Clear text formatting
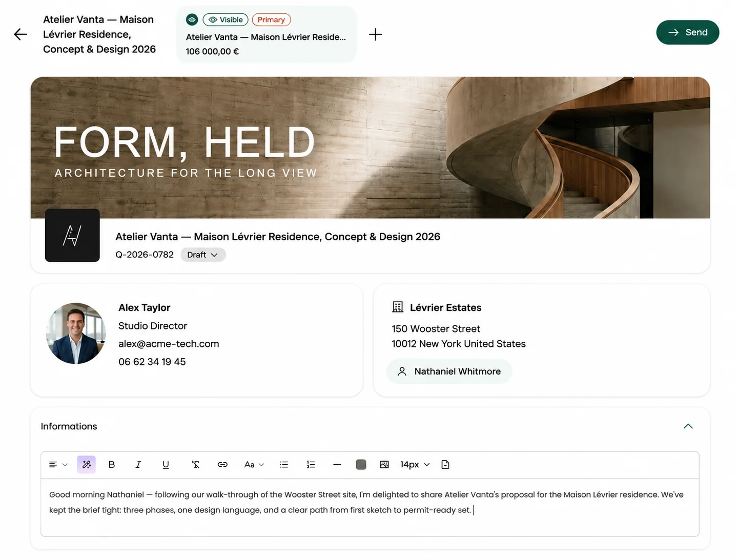 click(195, 465)
